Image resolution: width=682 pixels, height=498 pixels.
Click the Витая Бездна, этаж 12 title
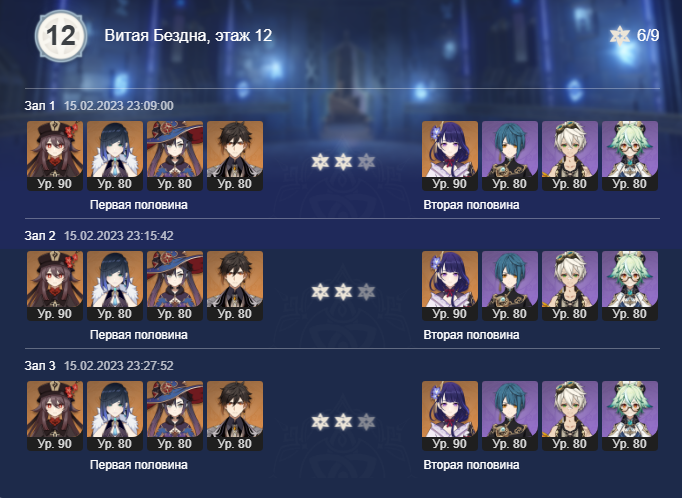(x=188, y=35)
